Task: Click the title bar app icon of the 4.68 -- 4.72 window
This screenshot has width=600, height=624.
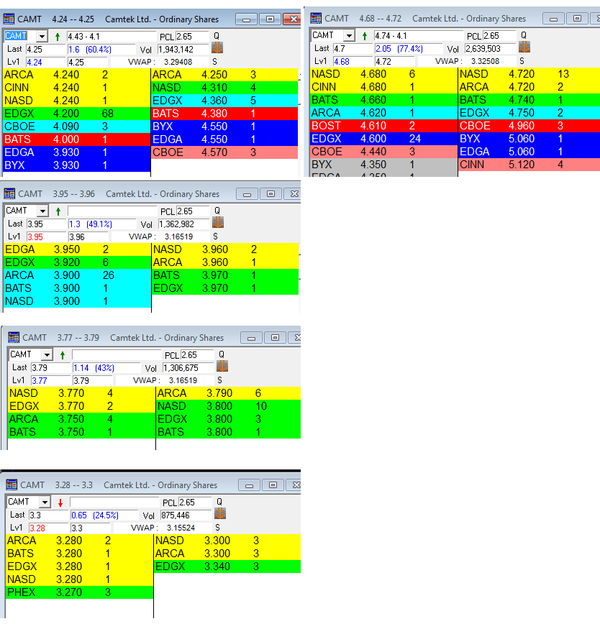Action: [316, 18]
